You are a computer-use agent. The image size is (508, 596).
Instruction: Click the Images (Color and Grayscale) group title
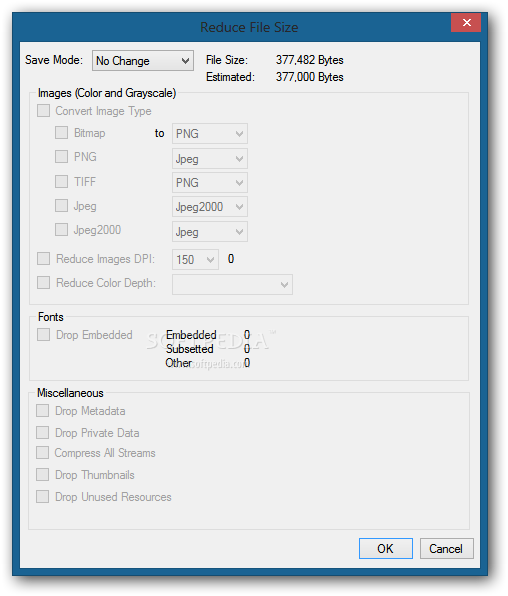click(107, 93)
